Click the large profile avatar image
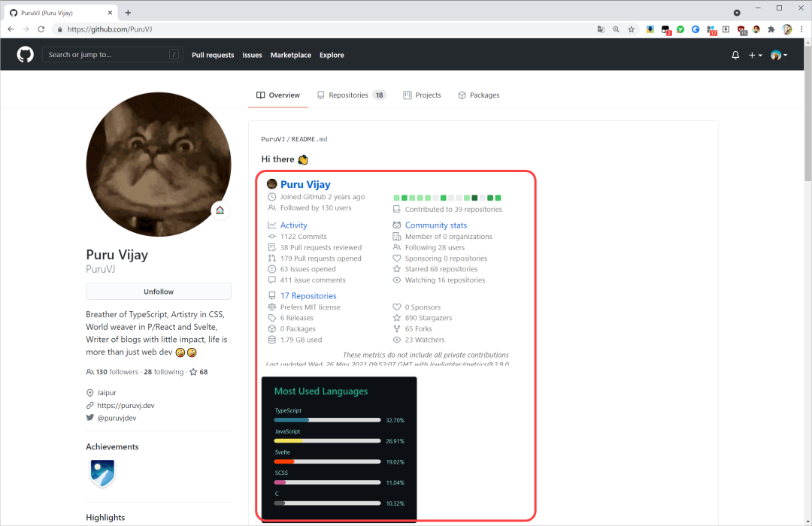 159,165
